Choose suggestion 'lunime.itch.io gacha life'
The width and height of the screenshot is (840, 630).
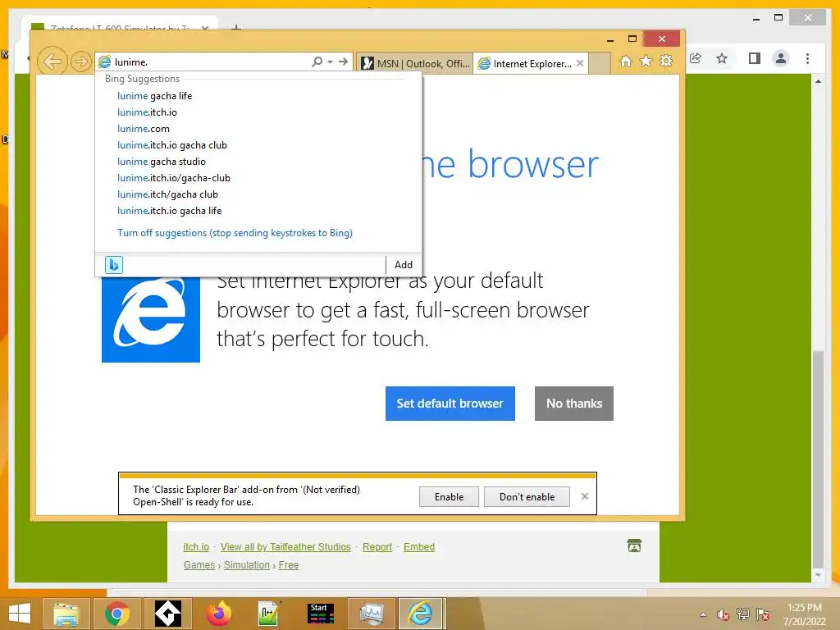pos(170,211)
